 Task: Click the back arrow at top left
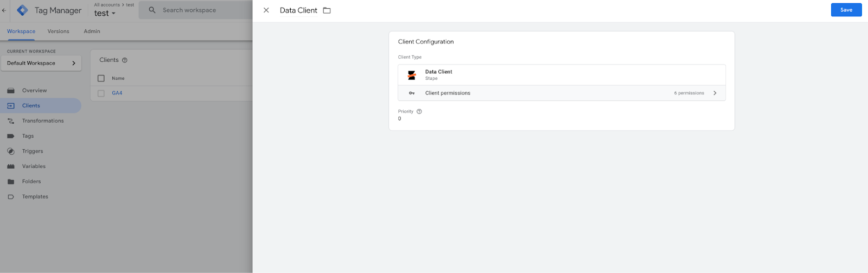4,10
